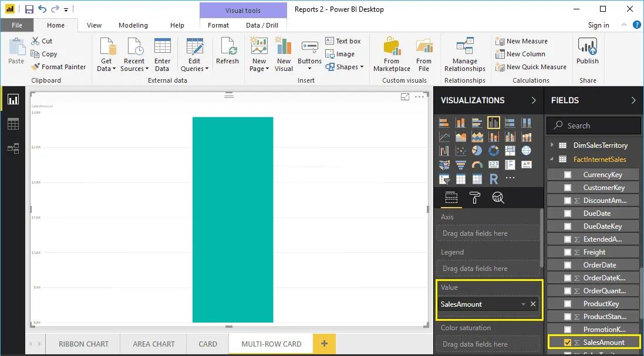Screen dimensions: 644x356
Task: Select the line chart visualization icon
Action: point(444,136)
